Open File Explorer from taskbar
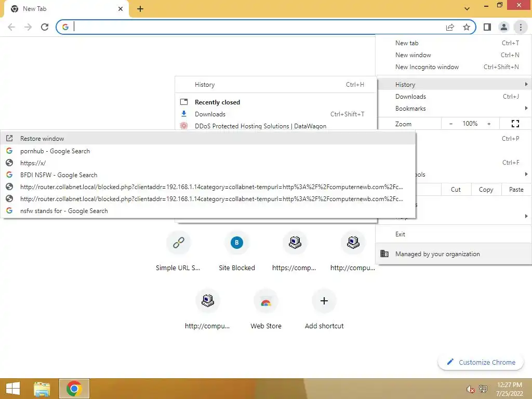532x399 pixels. pos(42,389)
